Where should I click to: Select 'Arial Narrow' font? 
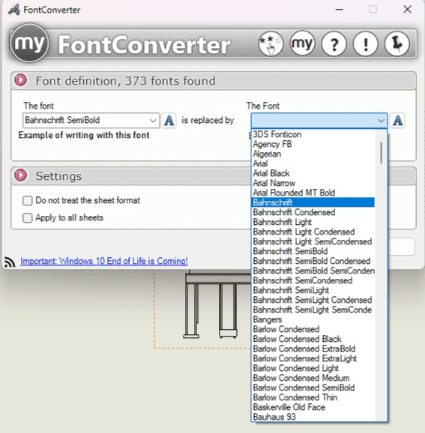click(313, 183)
